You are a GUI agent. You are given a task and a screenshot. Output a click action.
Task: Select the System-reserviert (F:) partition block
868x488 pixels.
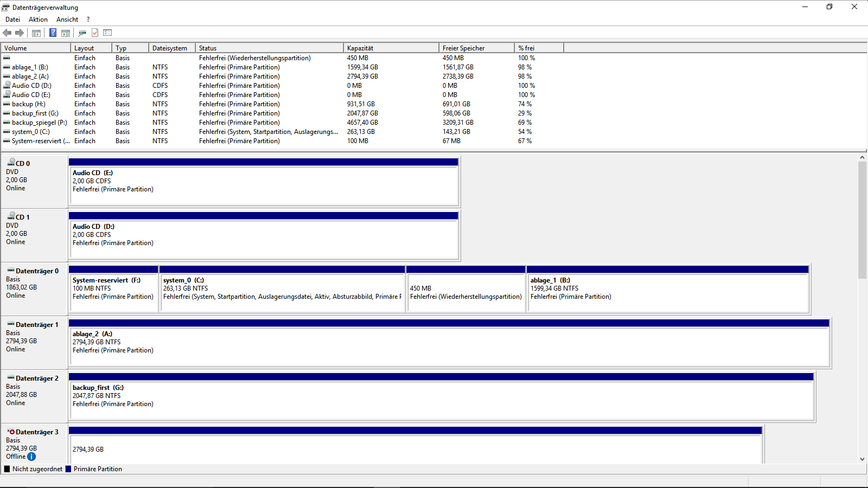pyautogui.click(x=113, y=290)
